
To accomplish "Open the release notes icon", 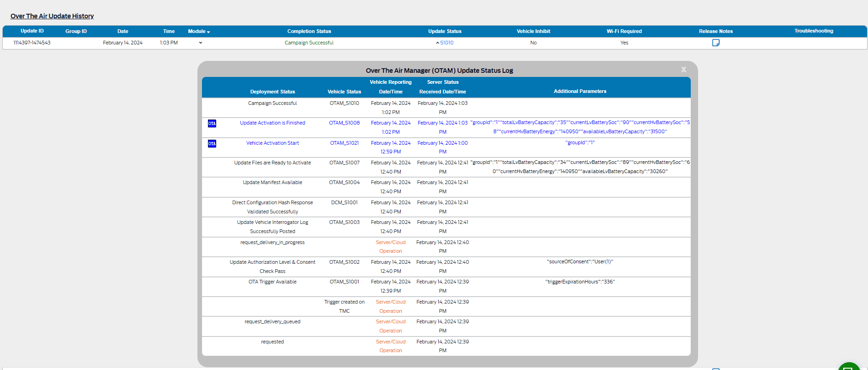I will tap(715, 43).
